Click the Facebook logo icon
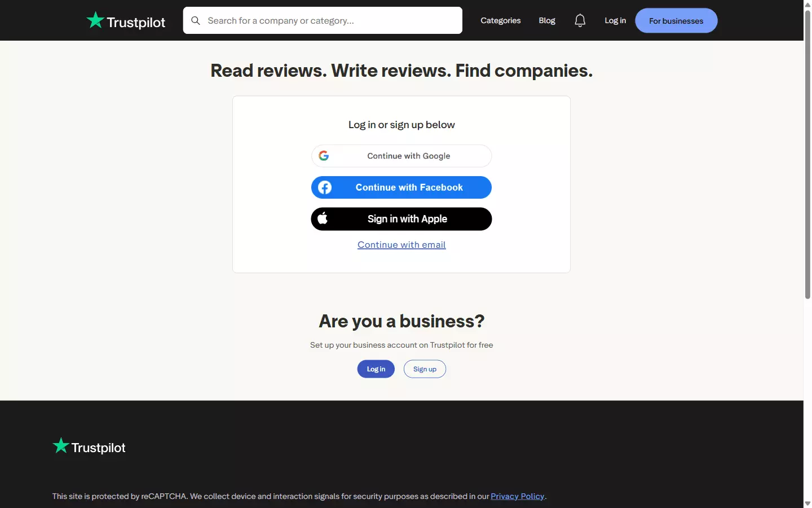The image size is (812, 508). tap(325, 187)
